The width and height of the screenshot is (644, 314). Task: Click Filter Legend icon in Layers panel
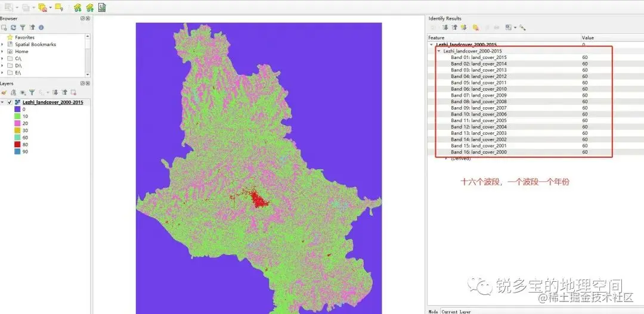32,93
